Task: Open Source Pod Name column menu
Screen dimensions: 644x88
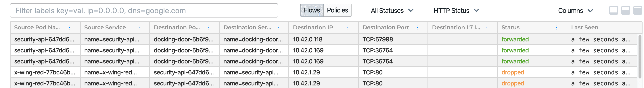Action: (70, 27)
